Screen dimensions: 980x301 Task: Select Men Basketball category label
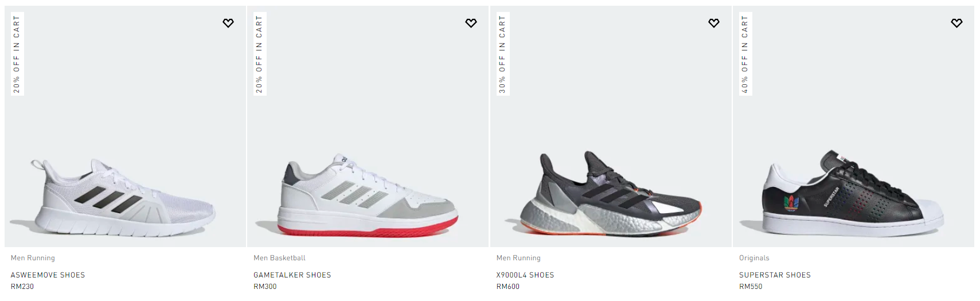click(279, 258)
